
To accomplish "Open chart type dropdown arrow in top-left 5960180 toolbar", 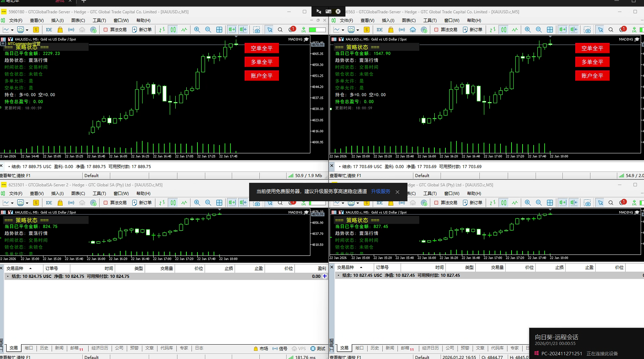I will click(x=12, y=30).
